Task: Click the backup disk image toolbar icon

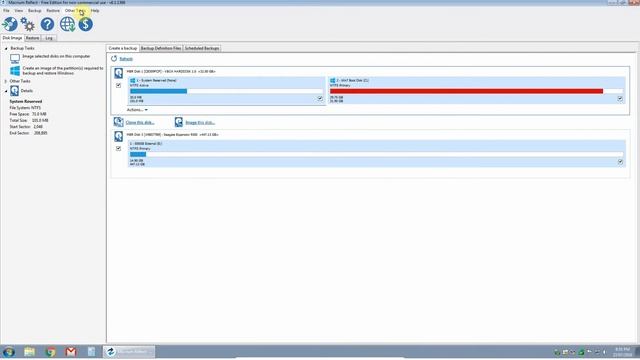Action: pyautogui.click(x=10, y=24)
